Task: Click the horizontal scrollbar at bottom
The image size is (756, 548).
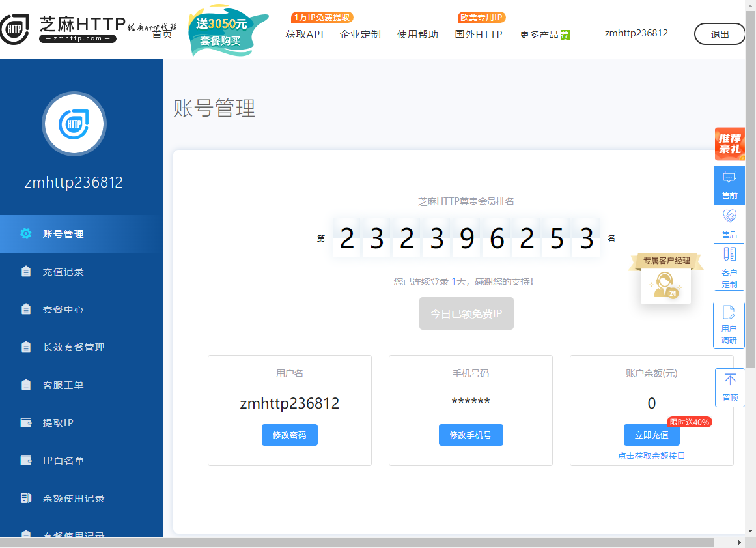Action: (357, 542)
